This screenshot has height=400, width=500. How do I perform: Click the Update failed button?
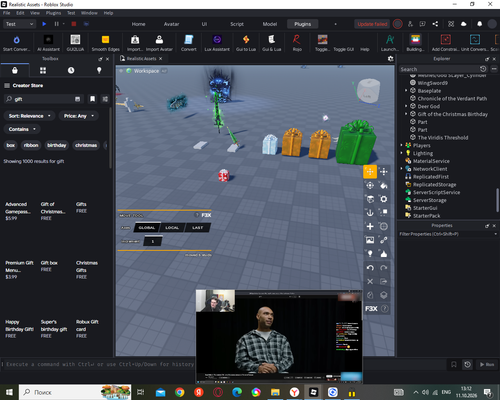pyautogui.click(x=372, y=24)
